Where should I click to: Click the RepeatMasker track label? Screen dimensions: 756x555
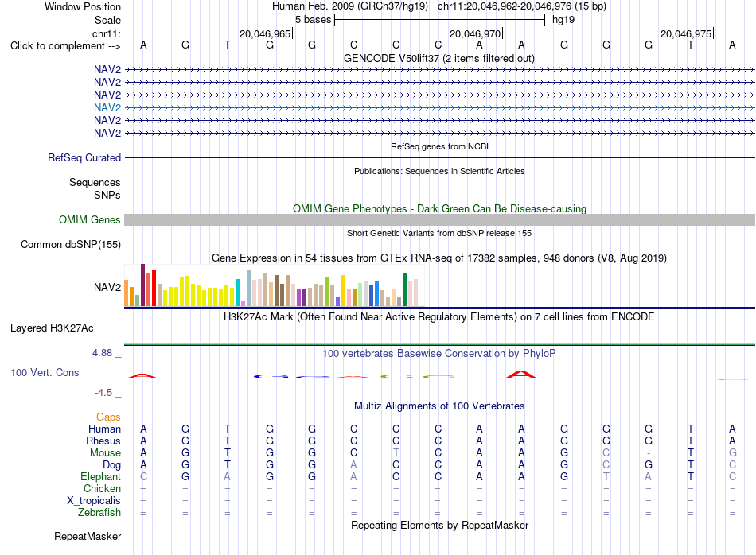(88, 536)
